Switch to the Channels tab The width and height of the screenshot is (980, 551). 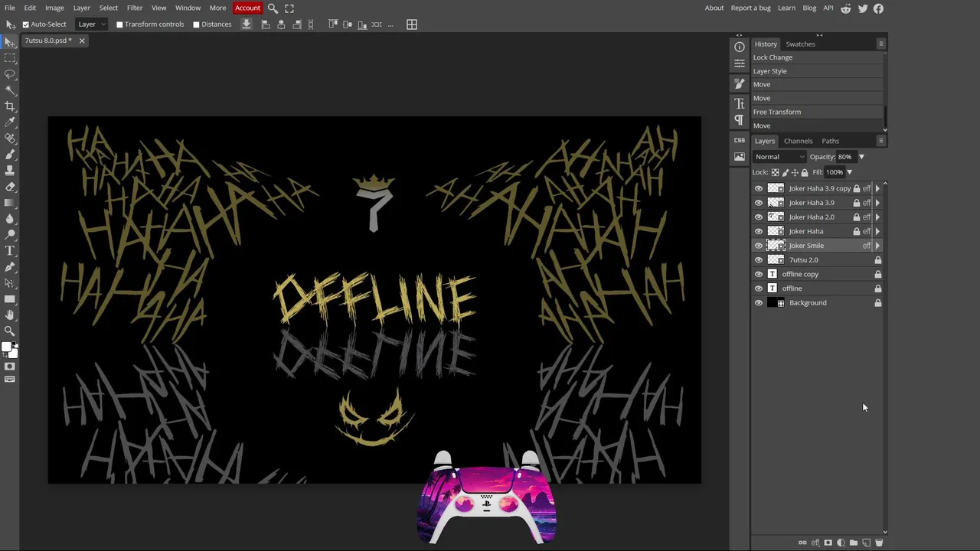coord(798,141)
